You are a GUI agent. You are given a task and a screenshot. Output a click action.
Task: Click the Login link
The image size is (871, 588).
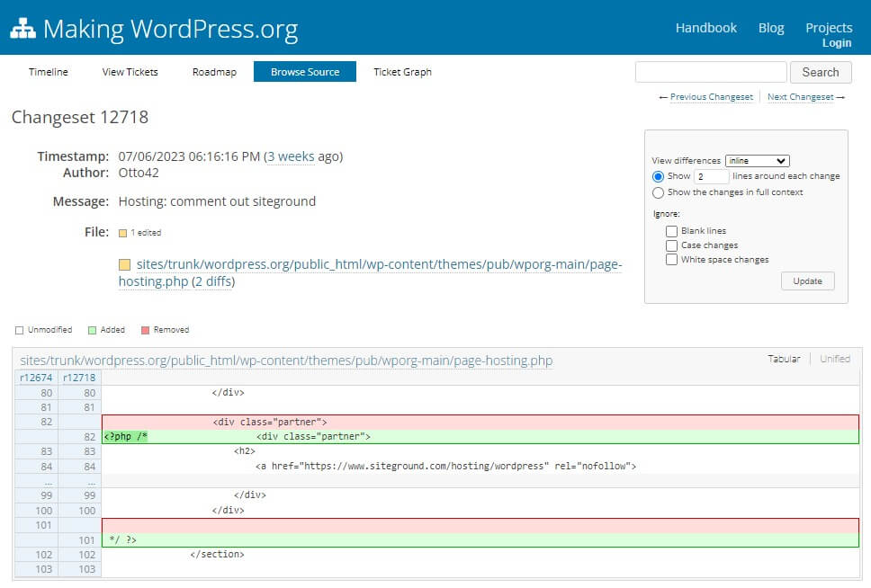(x=837, y=43)
